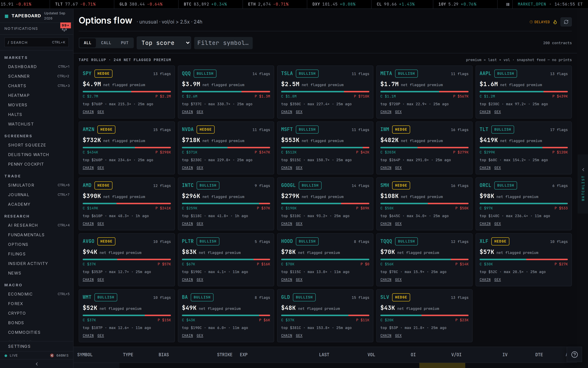Screen dimensions: 588x368
Task: Click the TAPEBOARD logo square
Action: click(x=7, y=16)
